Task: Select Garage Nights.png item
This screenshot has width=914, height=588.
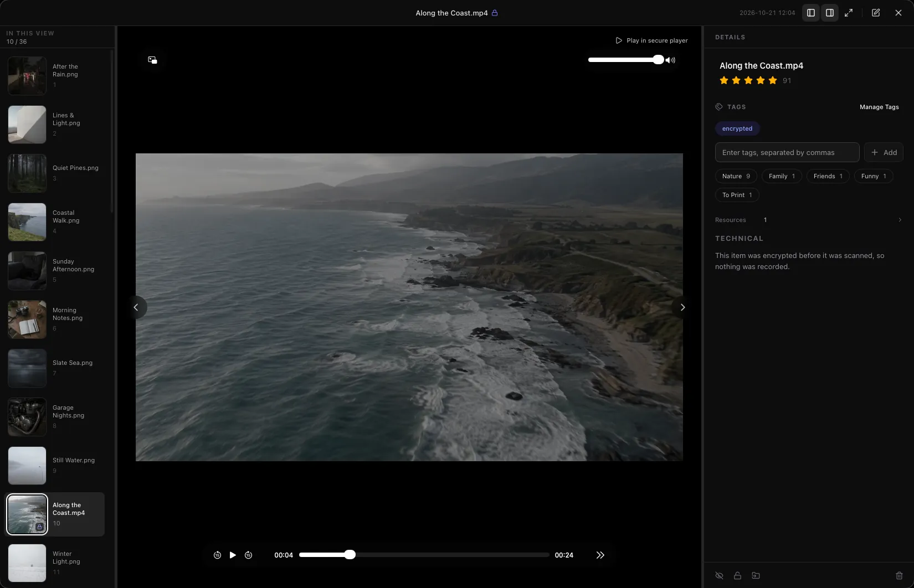Action: [x=55, y=417]
